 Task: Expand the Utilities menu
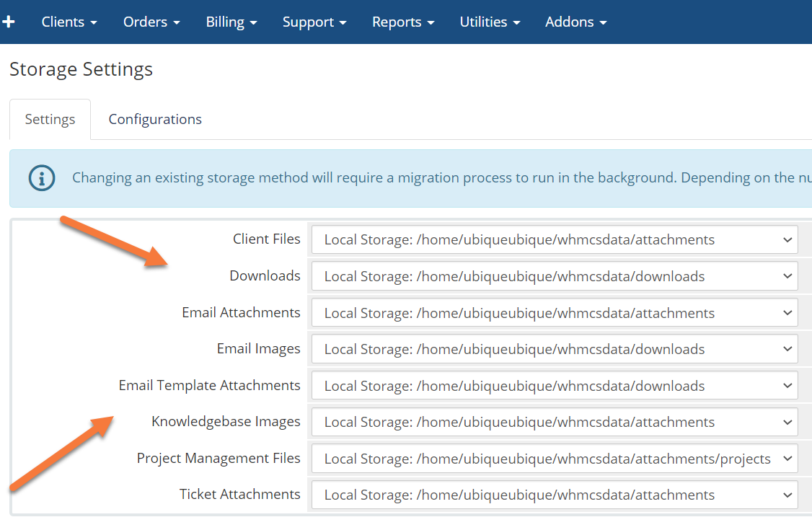coord(490,22)
